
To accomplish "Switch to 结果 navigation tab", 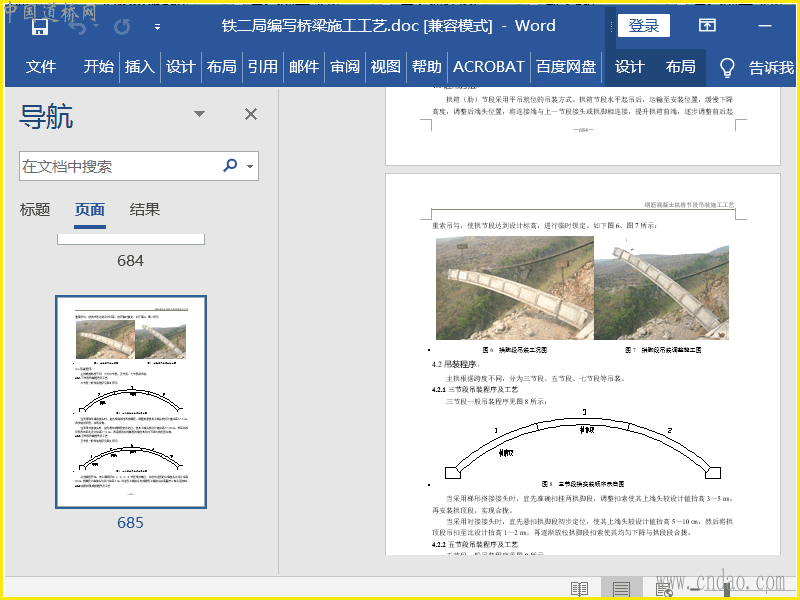I will (144, 209).
